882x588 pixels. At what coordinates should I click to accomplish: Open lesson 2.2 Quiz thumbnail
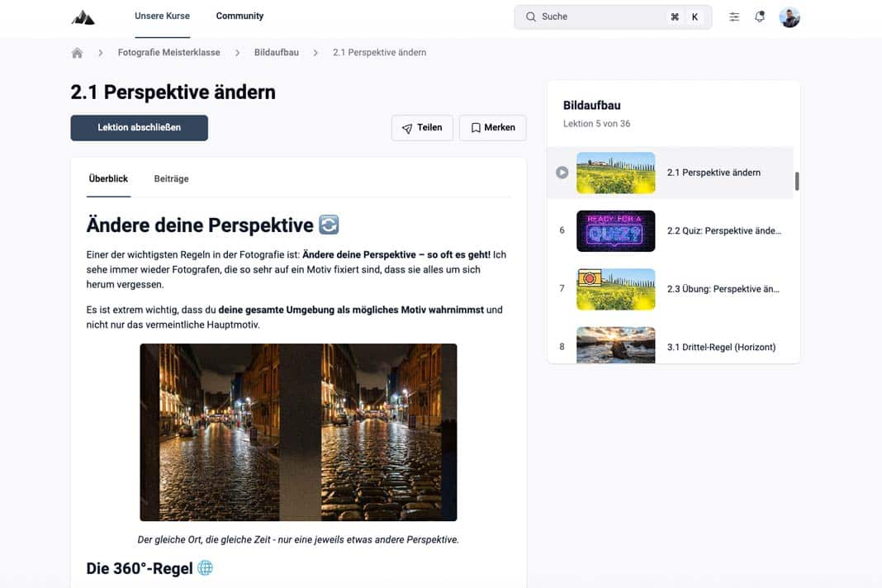click(615, 231)
